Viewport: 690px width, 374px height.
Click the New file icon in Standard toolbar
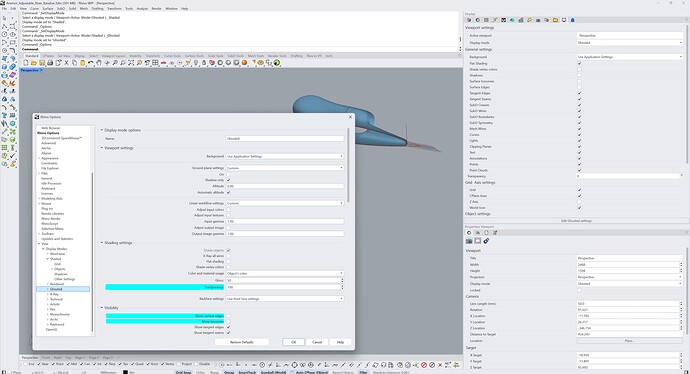coord(26,63)
